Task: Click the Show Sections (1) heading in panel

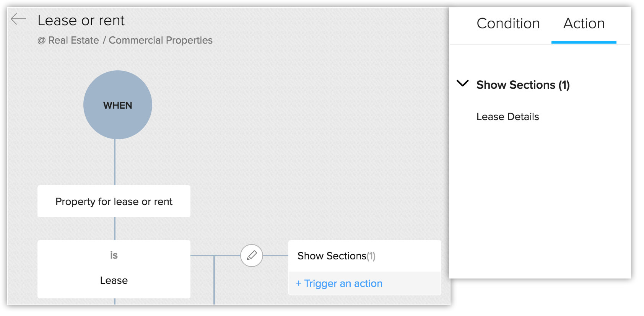Action: point(523,85)
